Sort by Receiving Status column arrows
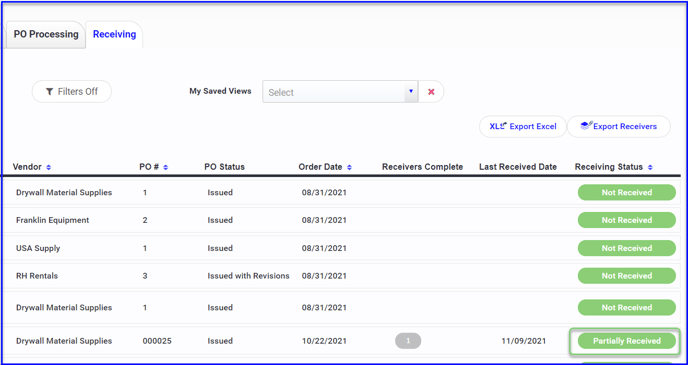Screen dimensions: 688x365 [650, 167]
